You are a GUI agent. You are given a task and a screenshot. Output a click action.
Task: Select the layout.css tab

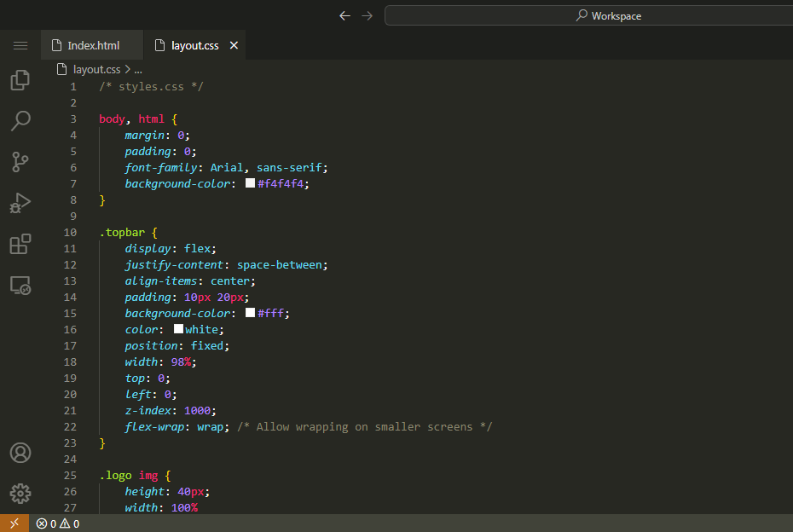(x=194, y=45)
